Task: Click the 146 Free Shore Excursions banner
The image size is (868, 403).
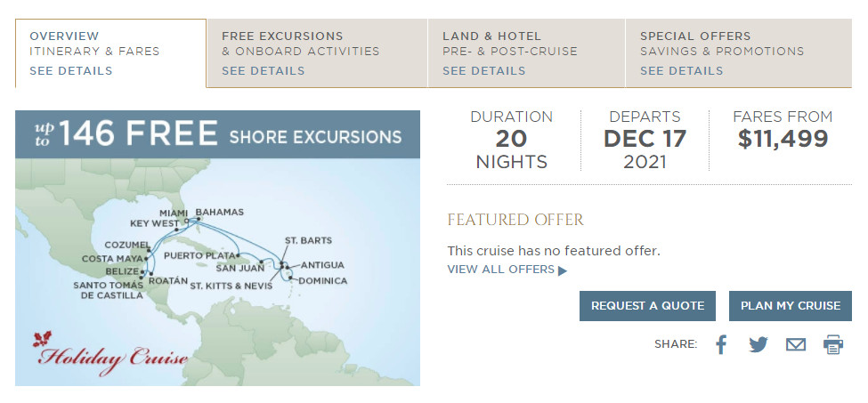Action: click(217, 134)
